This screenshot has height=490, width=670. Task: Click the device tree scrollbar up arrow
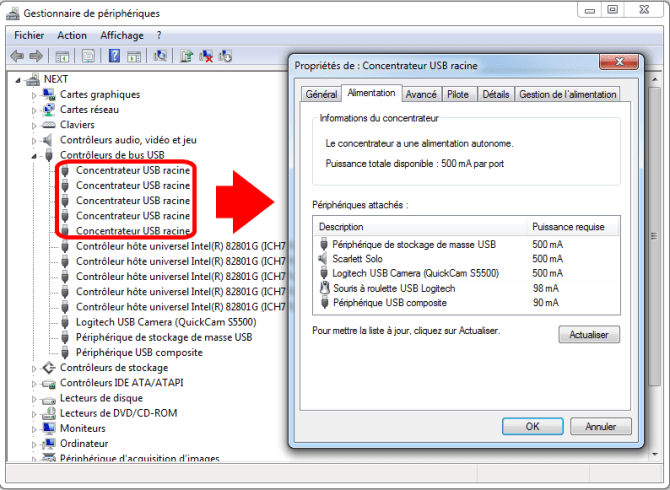[x=655, y=79]
